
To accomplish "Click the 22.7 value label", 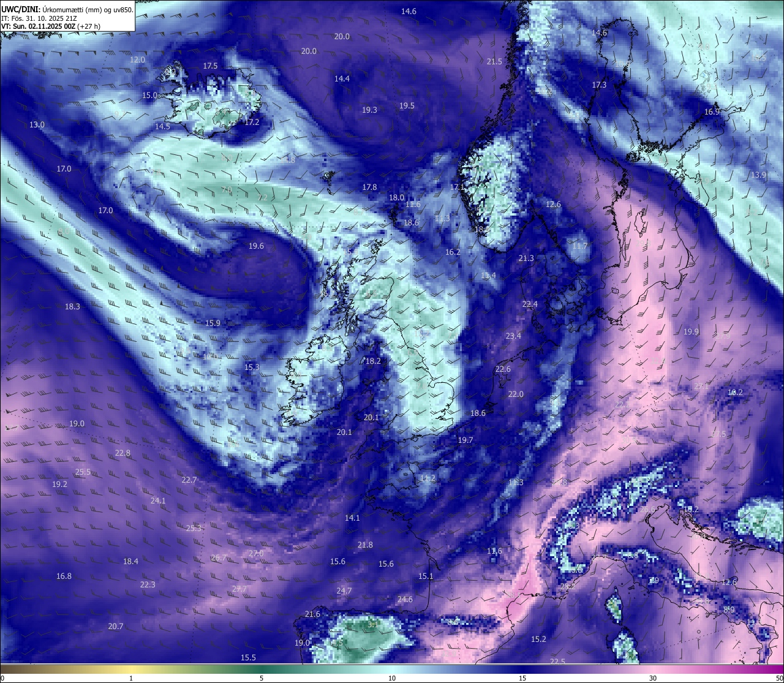I will 189,480.
